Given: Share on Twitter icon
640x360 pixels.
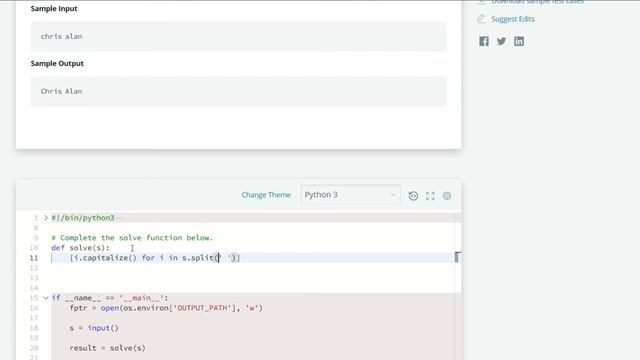Looking at the screenshot, I should 501,41.
